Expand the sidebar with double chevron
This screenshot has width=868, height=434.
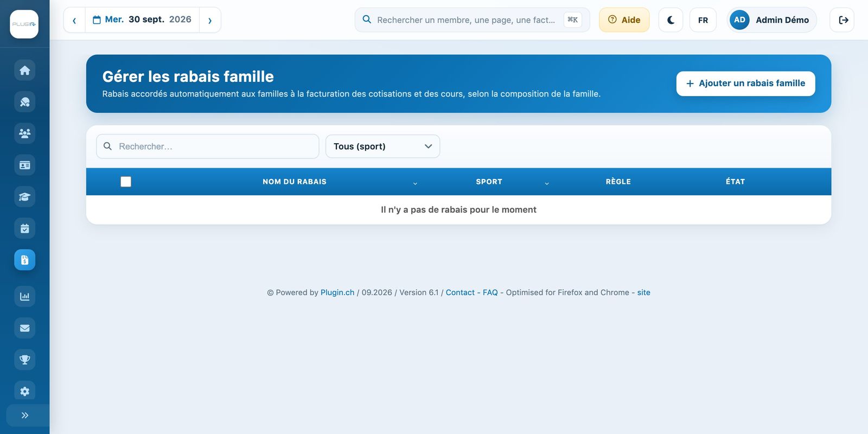tap(25, 416)
